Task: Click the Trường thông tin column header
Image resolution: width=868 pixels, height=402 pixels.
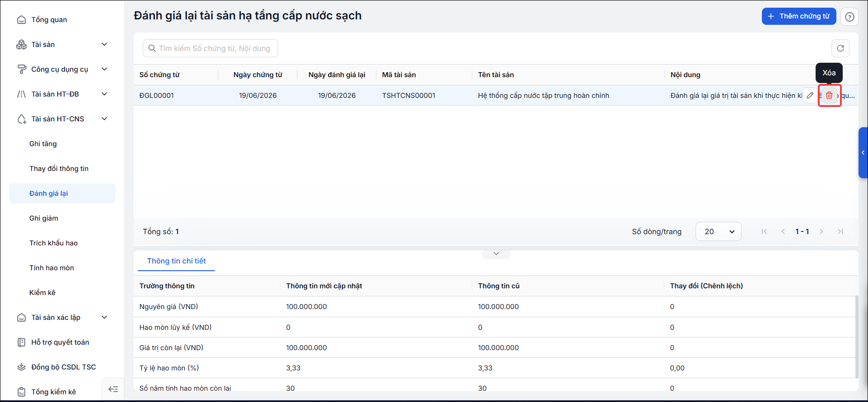Action: tap(167, 286)
